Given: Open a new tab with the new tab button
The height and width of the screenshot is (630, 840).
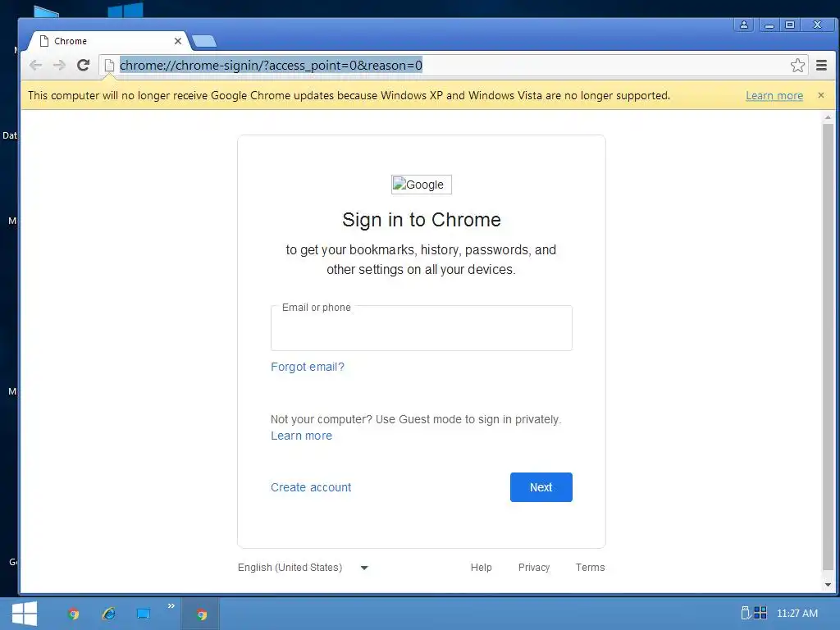Looking at the screenshot, I should [204, 41].
